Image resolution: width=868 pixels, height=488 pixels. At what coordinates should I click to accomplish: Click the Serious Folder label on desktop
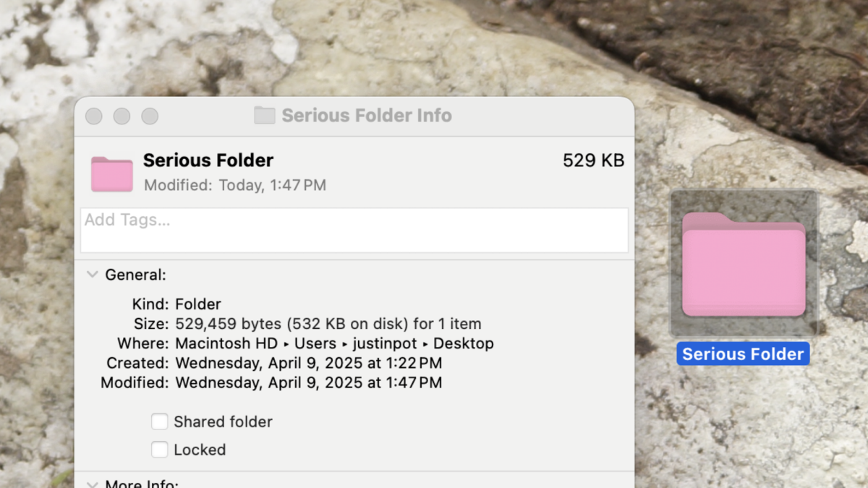click(743, 354)
